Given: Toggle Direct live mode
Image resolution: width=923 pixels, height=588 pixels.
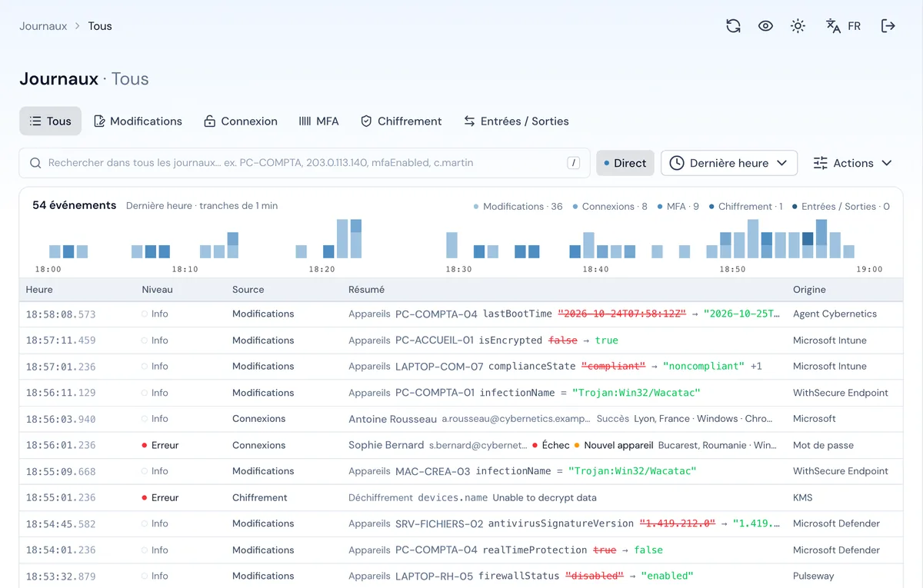Looking at the screenshot, I should tap(625, 163).
